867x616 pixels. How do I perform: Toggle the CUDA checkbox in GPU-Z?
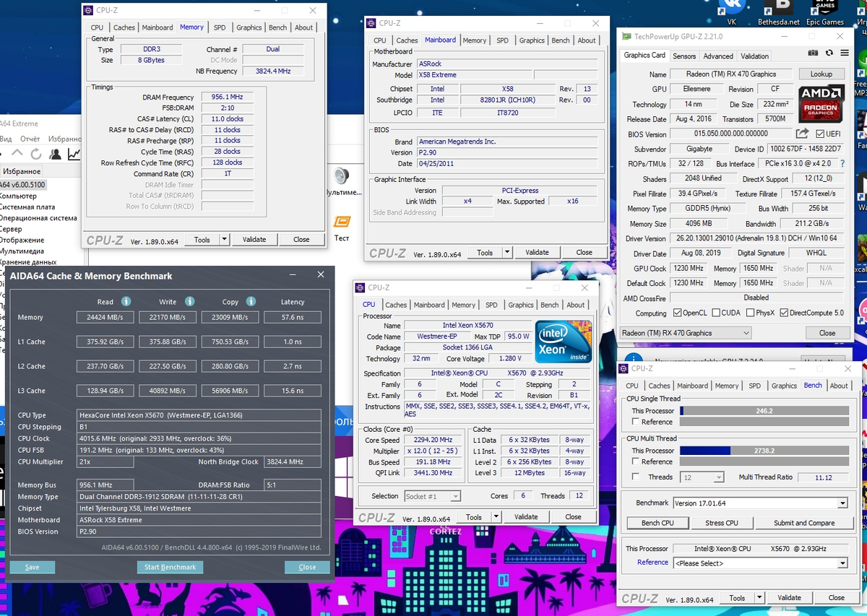[715, 313]
